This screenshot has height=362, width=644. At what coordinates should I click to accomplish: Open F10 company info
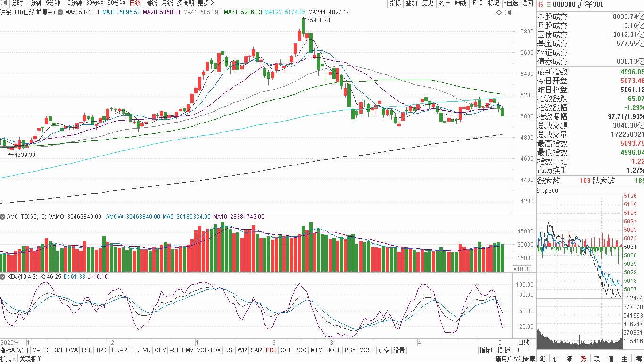pos(477,3)
